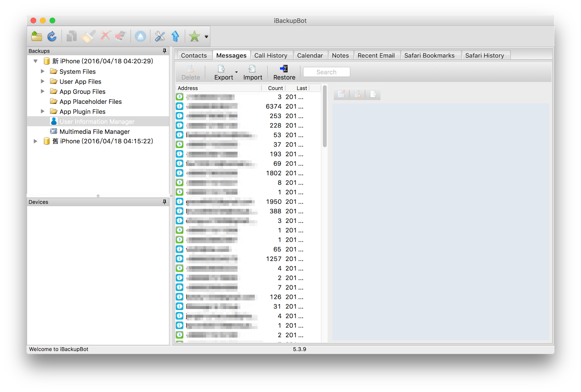Click the blue eject device icon

pyautogui.click(x=141, y=36)
